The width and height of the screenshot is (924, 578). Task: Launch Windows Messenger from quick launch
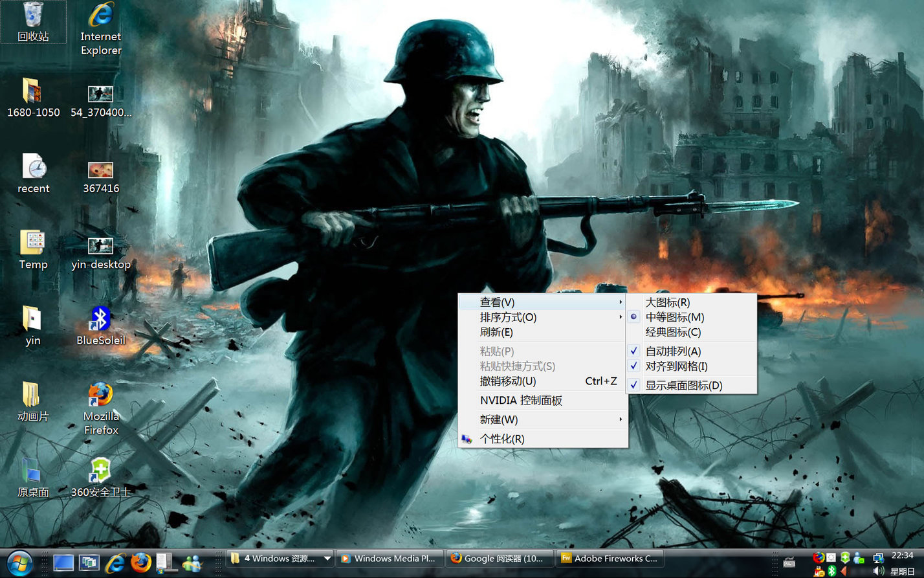click(x=192, y=563)
